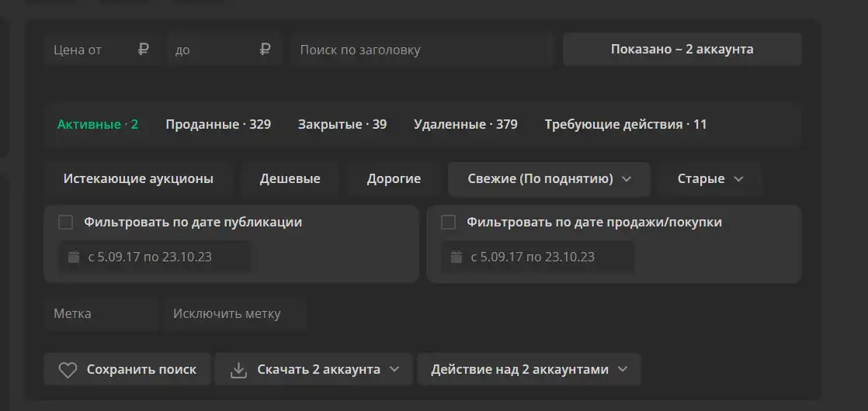This screenshot has height=411, width=868.
Task: Open 'Действие над 2 аккаунтами' chevron
Action: pyautogui.click(x=622, y=370)
